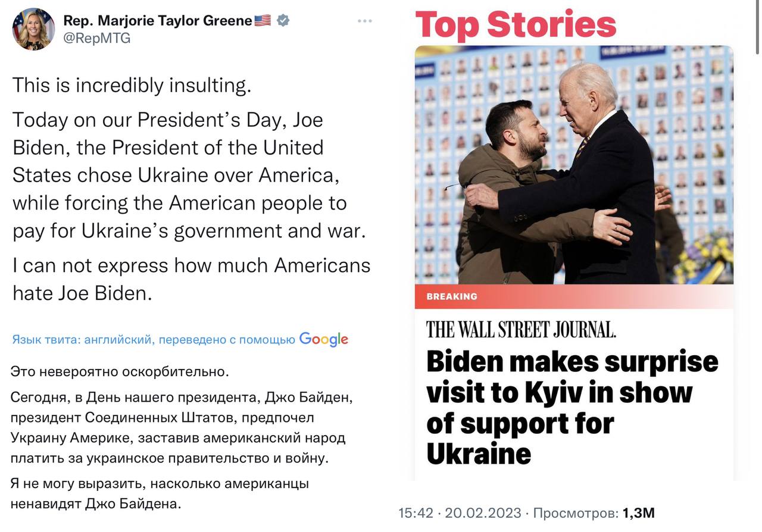Click The Wall Street Journal logo

[x=521, y=329]
